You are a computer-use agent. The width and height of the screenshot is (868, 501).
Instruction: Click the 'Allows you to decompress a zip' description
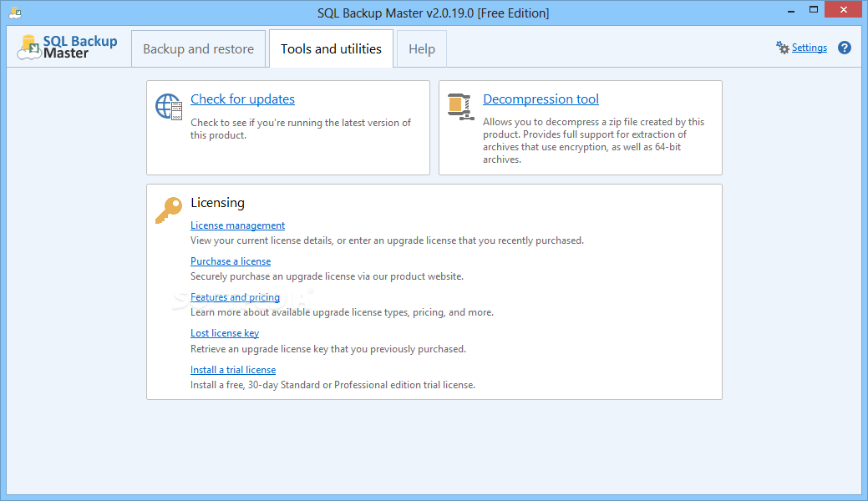click(593, 140)
